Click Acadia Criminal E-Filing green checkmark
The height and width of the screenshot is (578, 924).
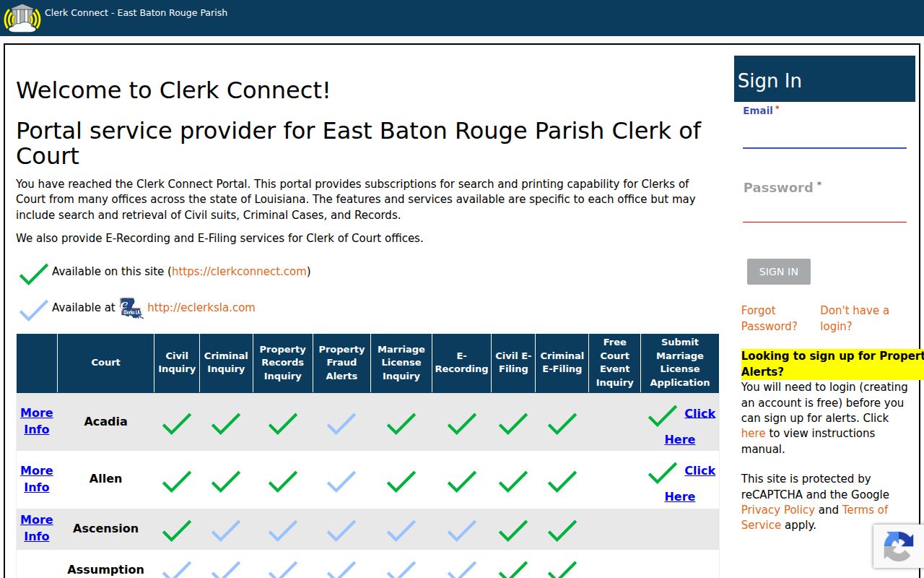coord(562,423)
